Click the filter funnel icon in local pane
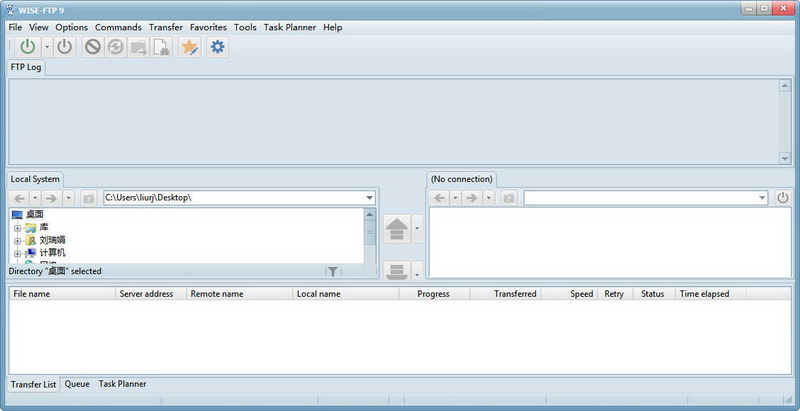The image size is (800, 411). tap(333, 271)
